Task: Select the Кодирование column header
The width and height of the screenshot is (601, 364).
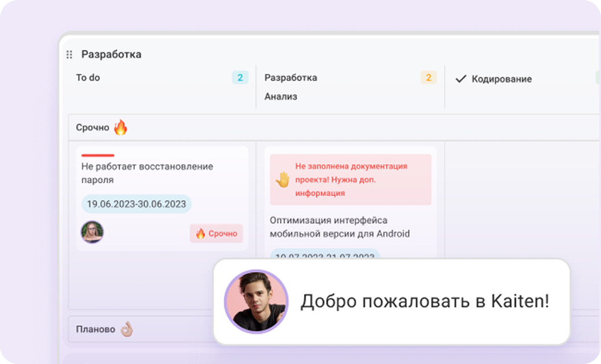Action: pyautogui.click(x=501, y=79)
